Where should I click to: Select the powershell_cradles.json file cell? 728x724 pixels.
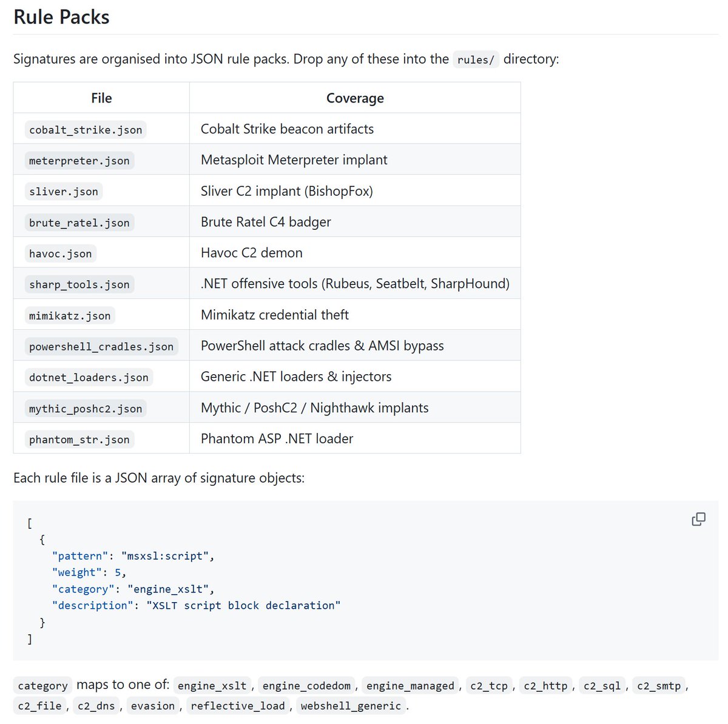(x=101, y=346)
